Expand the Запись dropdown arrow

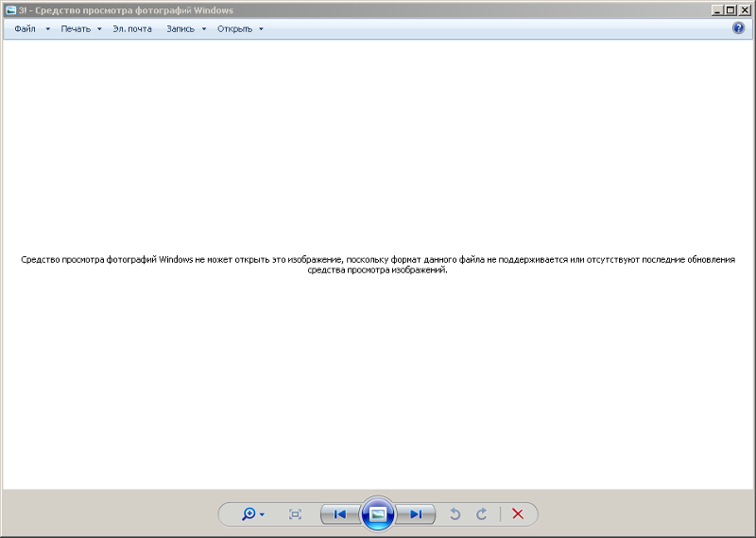pos(204,29)
